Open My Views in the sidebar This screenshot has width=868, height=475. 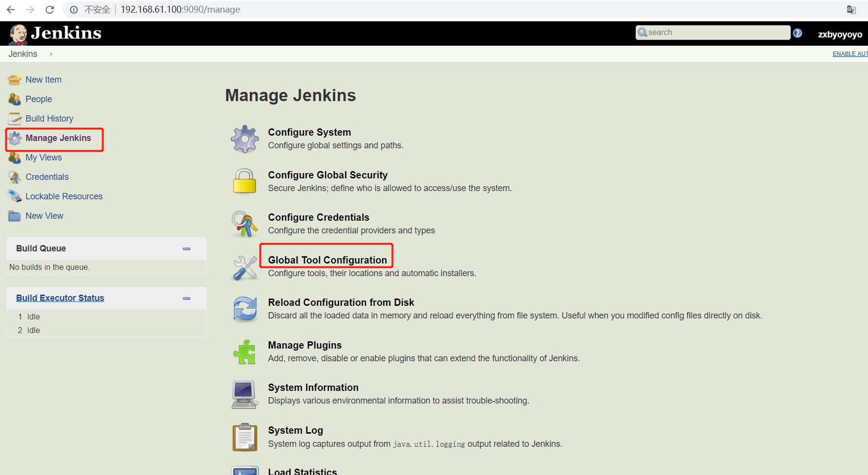tap(44, 158)
